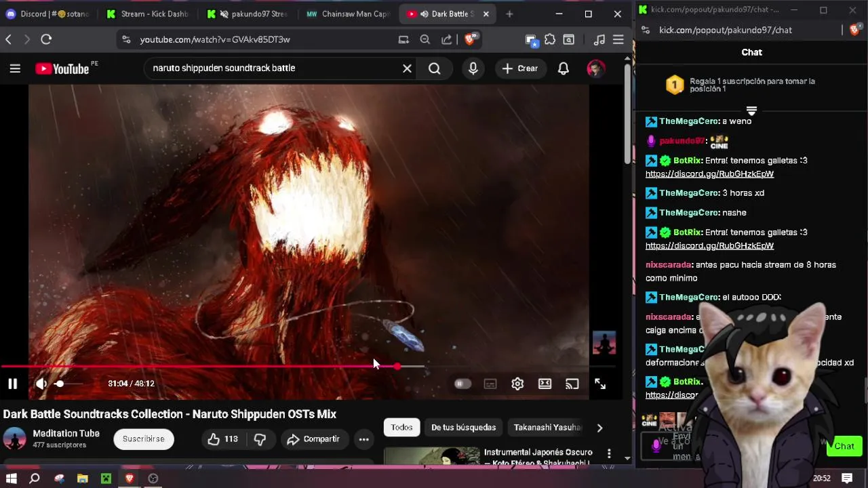This screenshot has width=868, height=488.
Task: Open the channel mini thumbnail over the video
Action: [x=604, y=343]
